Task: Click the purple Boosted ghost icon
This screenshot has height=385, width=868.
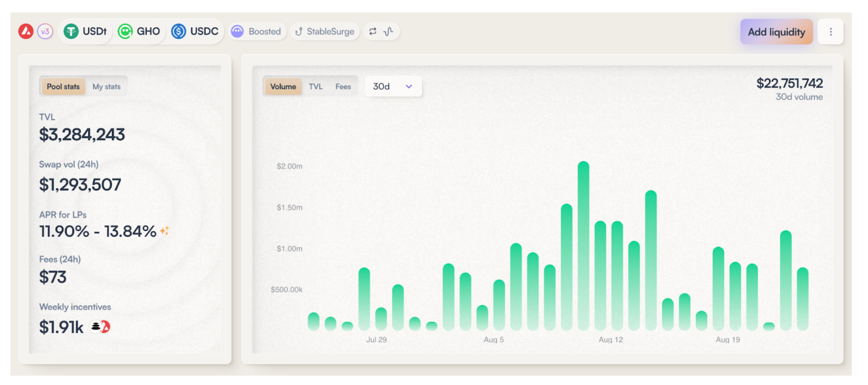Action: tap(237, 31)
